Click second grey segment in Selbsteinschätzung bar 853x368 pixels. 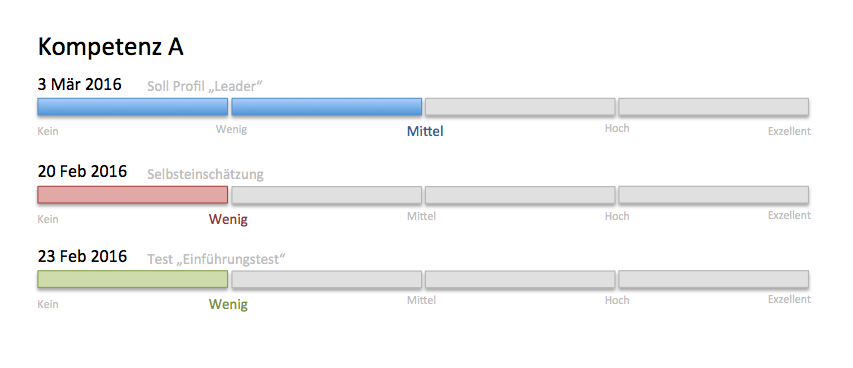326,195
